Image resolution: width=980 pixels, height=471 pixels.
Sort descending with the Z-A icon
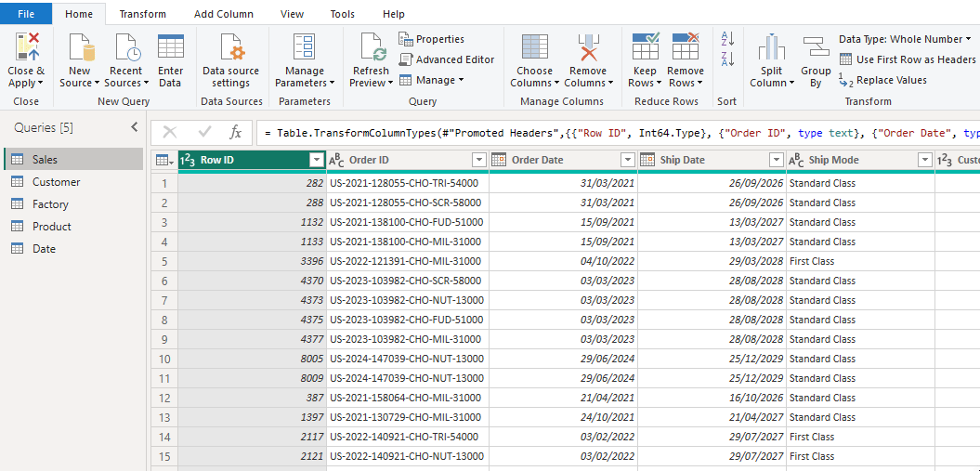pos(727,59)
